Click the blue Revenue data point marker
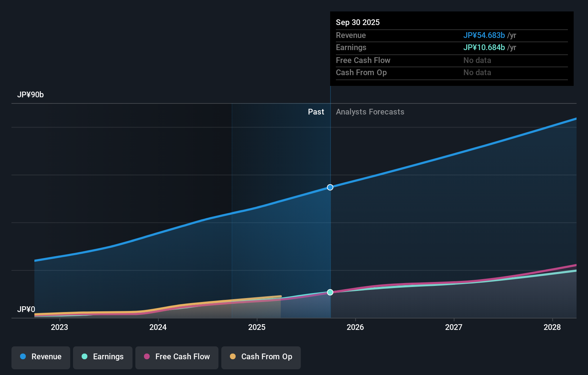 pyautogui.click(x=330, y=187)
